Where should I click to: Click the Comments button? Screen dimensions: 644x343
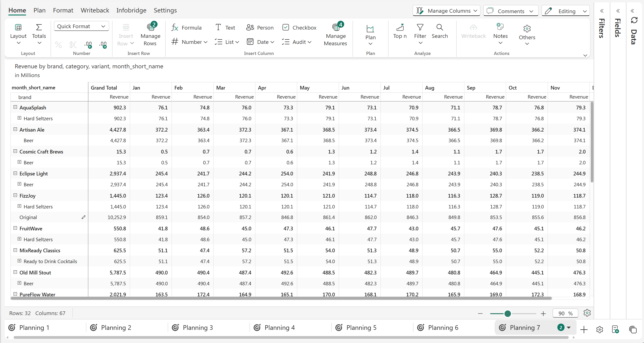tap(510, 11)
